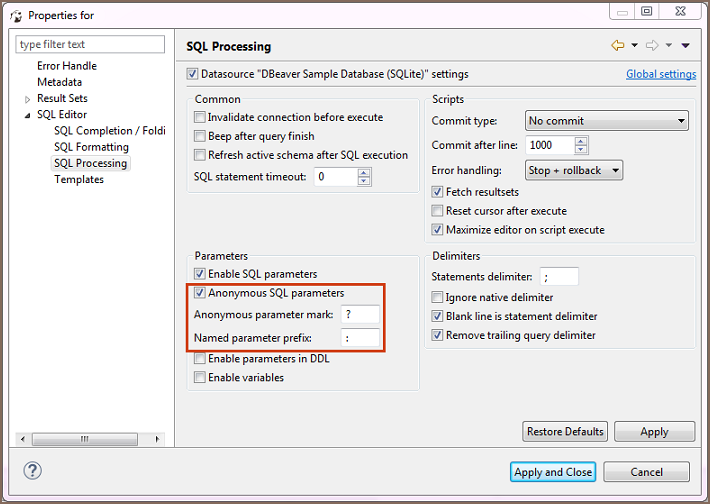The width and height of the screenshot is (710, 504).
Task: Open the Commit type dropdown
Action: (x=607, y=121)
